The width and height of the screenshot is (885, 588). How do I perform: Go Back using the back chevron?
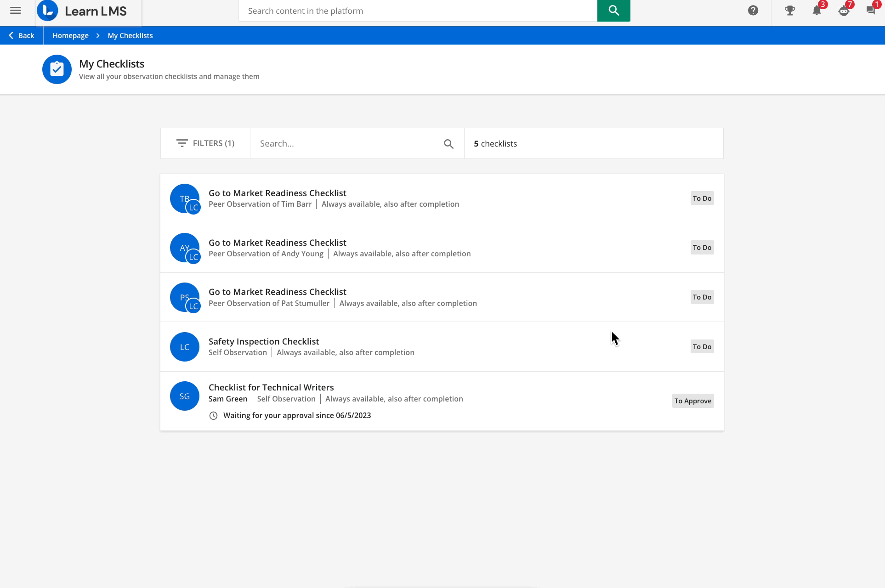(21, 35)
